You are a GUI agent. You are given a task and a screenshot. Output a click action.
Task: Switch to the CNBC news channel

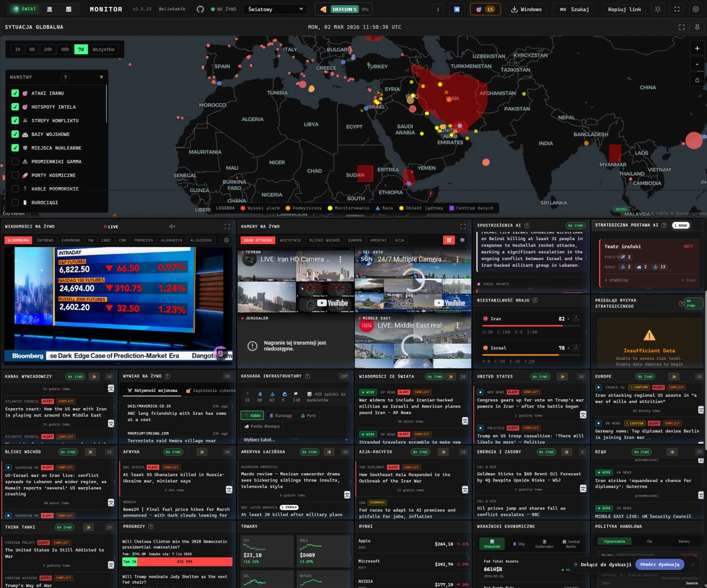tap(106, 240)
